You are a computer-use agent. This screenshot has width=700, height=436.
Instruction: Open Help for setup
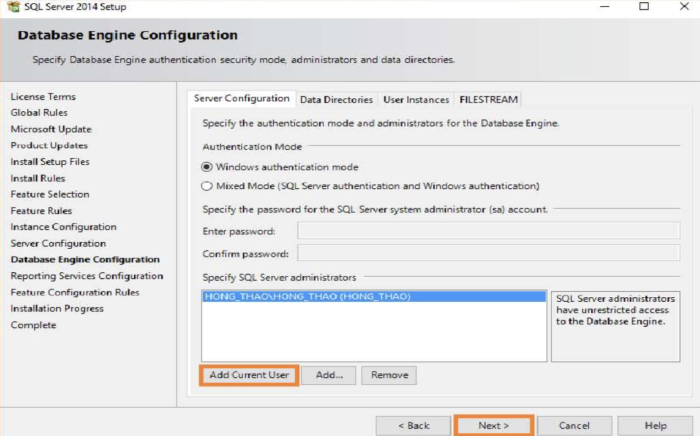655,426
